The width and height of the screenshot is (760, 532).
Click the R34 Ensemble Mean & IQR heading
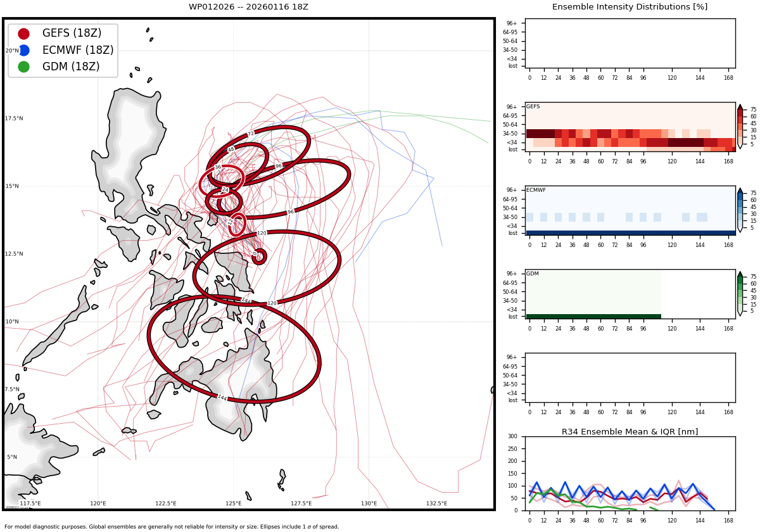(630, 432)
